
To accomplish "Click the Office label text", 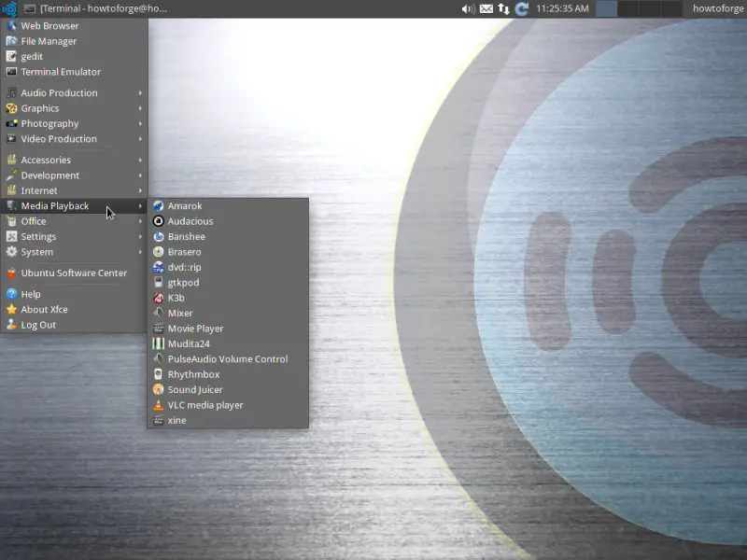I will [34, 221].
